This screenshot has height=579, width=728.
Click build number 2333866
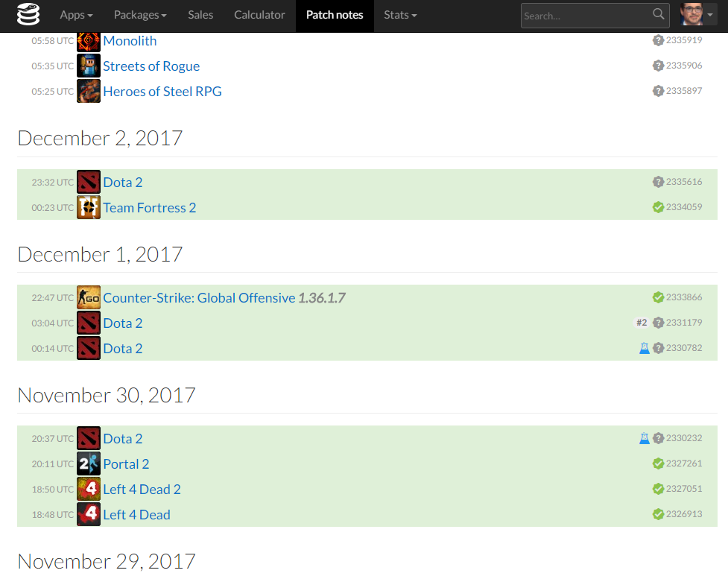click(684, 297)
